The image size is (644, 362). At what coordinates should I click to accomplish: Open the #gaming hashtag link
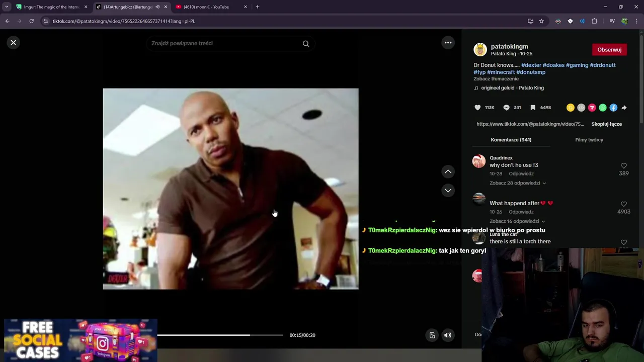(x=577, y=65)
